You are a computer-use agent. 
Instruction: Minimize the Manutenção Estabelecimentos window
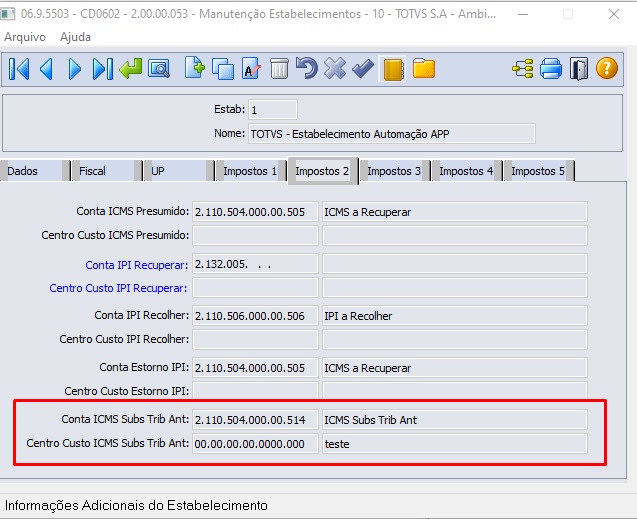point(523,14)
